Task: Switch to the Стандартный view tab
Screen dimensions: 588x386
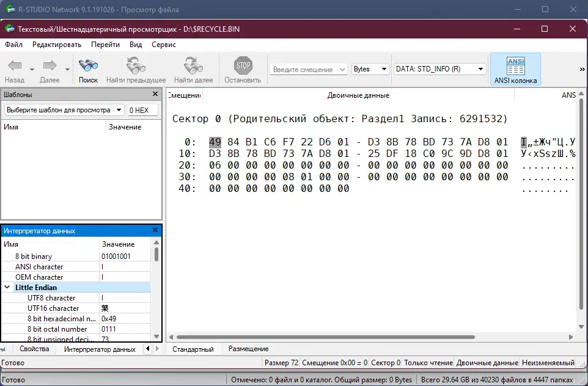Action: pyautogui.click(x=193, y=349)
